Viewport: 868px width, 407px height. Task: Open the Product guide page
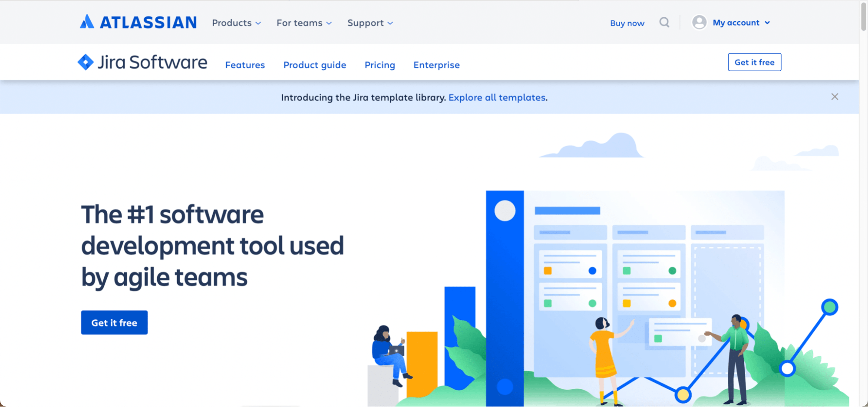click(315, 65)
